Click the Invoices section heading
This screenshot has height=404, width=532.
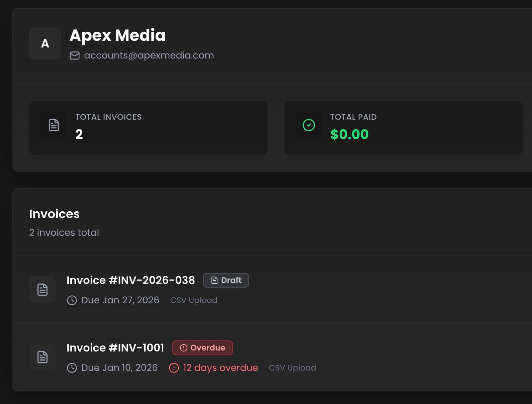coord(54,214)
